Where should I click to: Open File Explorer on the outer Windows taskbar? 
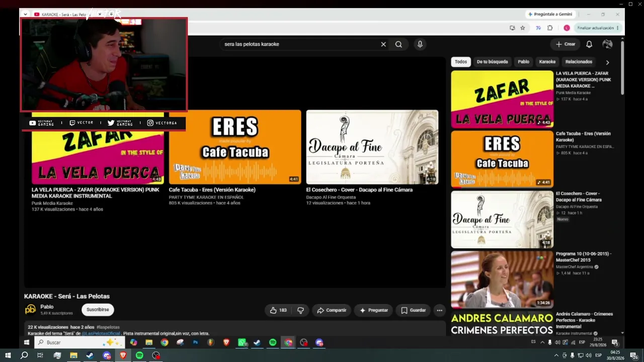(73, 355)
